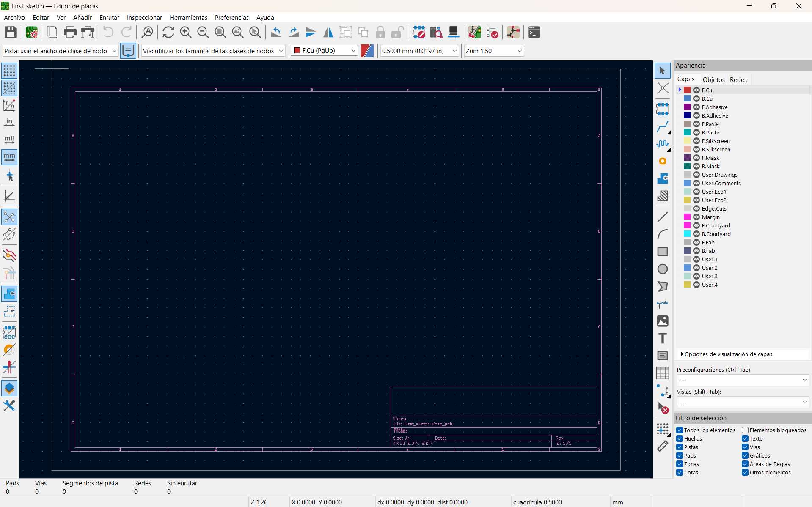Image resolution: width=812 pixels, height=507 pixels.
Task: Switch to the Objetos tab
Action: click(713, 79)
